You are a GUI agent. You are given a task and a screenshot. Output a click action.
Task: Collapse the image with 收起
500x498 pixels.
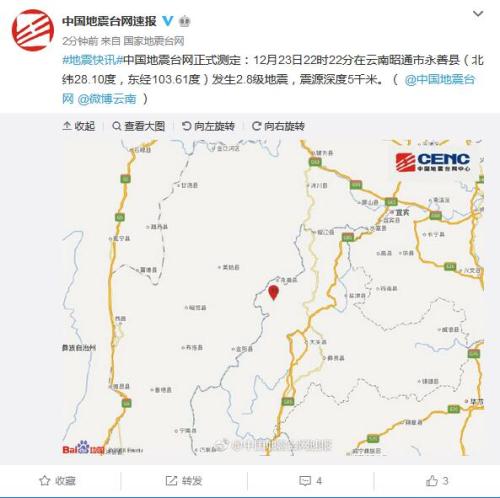79,126
